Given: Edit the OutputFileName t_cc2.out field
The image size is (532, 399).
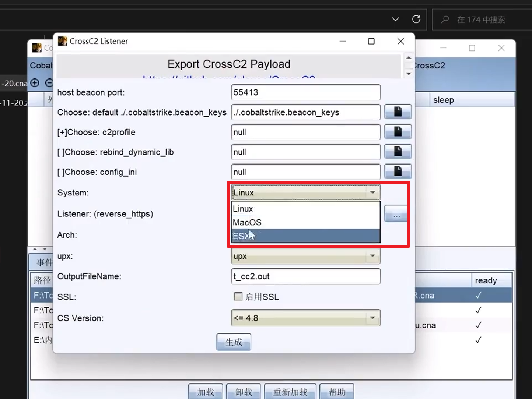Looking at the screenshot, I should click(306, 276).
